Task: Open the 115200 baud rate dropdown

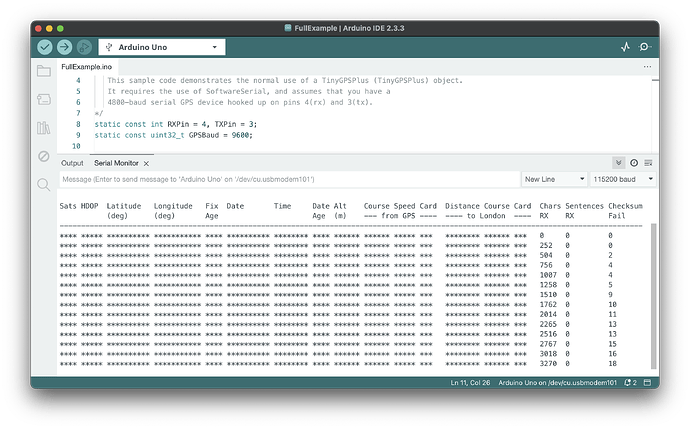Action: pyautogui.click(x=623, y=179)
